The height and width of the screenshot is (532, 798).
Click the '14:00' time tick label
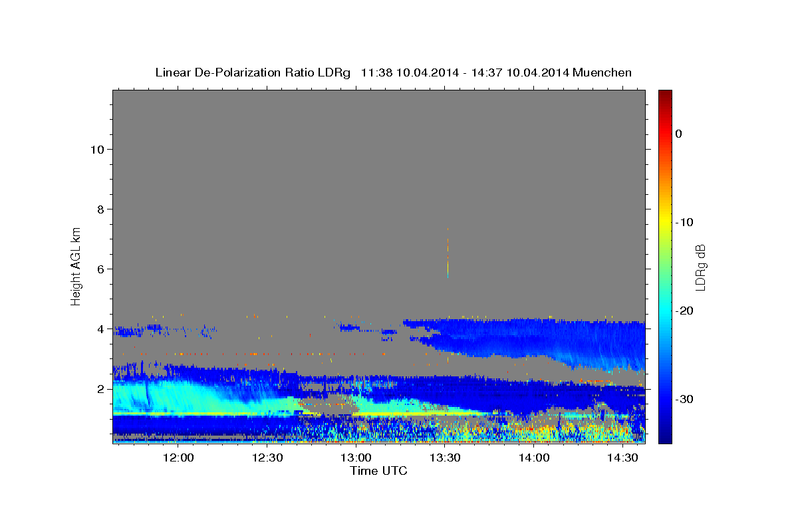(534, 458)
